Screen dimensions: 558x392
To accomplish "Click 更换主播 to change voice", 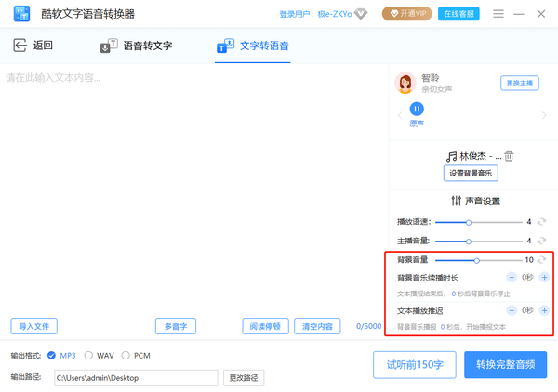I will coord(520,84).
